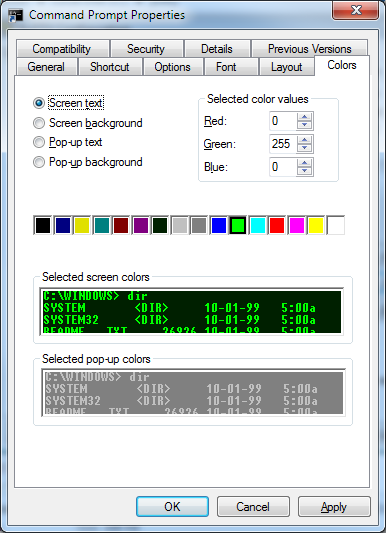Select the magenta color swatch
The height and width of the screenshot is (533, 386).
point(297,225)
